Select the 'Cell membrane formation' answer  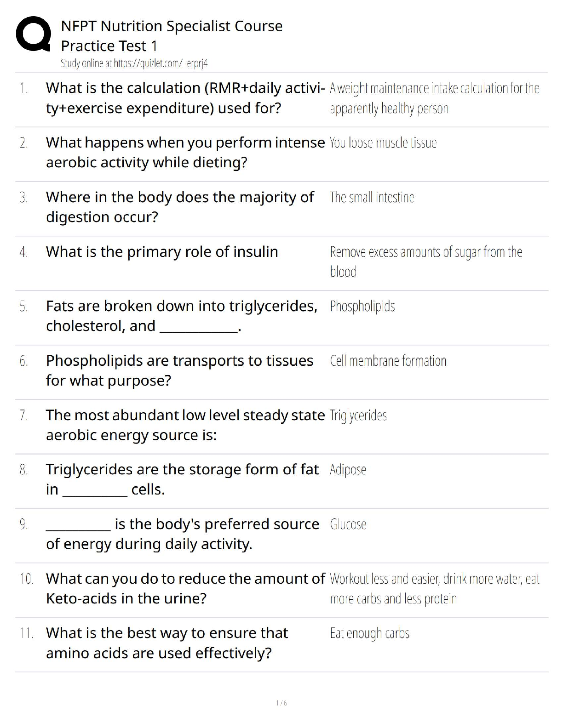coord(388,361)
